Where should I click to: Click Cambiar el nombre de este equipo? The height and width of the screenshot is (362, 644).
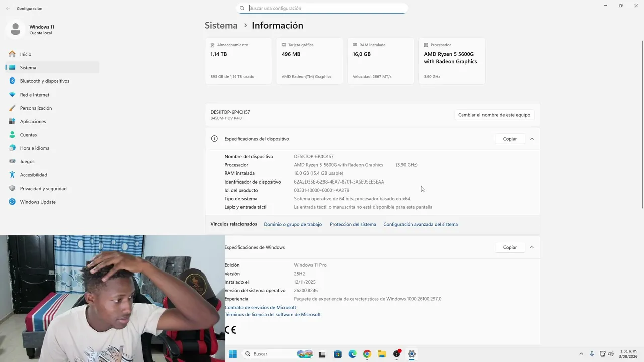(494, 115)
